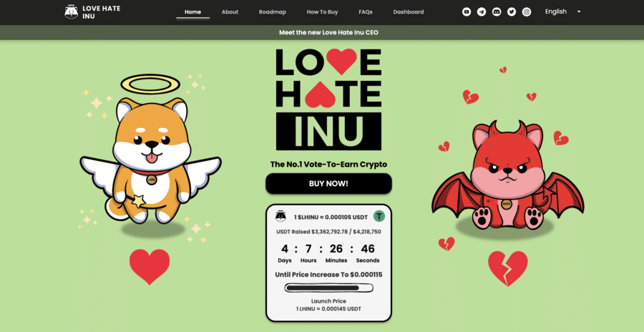
Task: Open the 'Meet the new Love Hate Inu CEO' banner
Action: (x=328, y=32)
